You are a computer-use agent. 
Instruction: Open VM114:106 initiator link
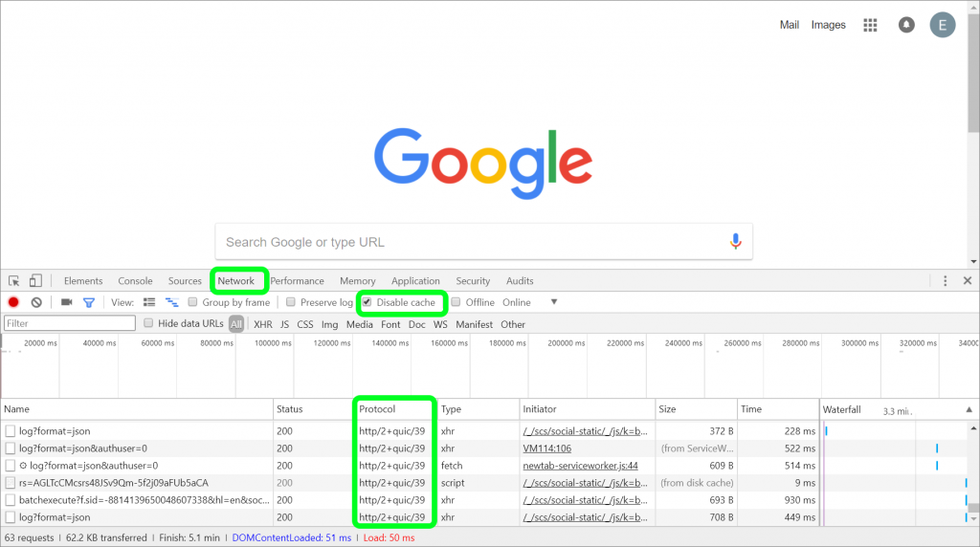pyautogui.click(x=546, y=449)
